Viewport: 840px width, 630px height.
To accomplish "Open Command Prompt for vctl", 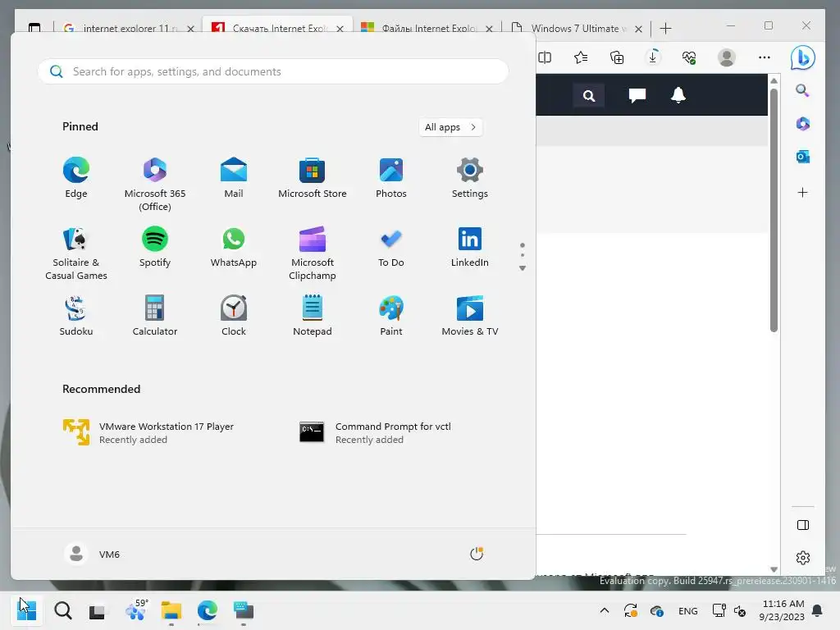I will tap(375, 432).
